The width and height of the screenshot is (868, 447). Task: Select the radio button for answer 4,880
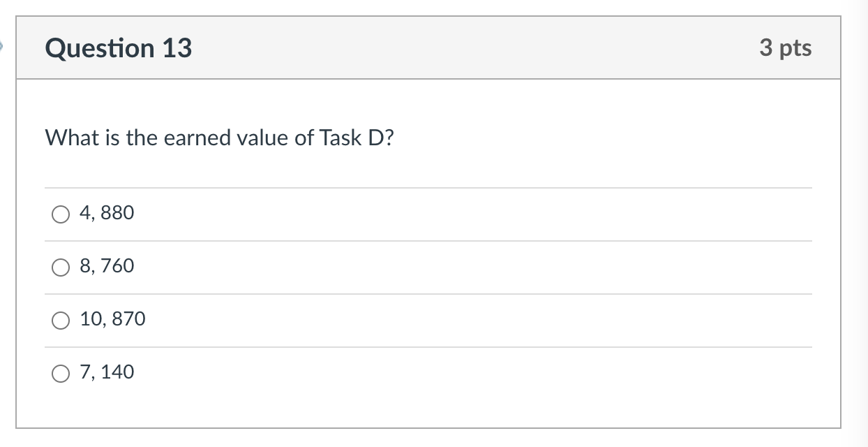pos(61,214)
